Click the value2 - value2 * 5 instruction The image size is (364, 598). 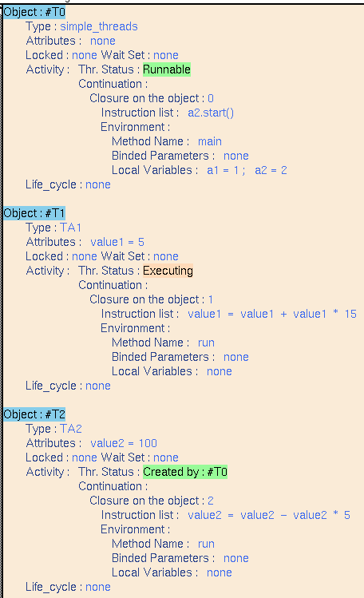(269, 515)
